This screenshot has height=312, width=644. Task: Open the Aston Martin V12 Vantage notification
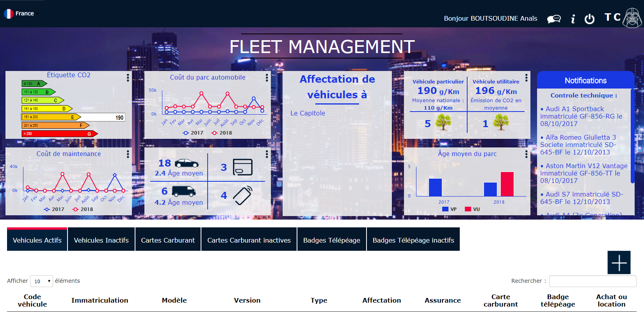[584, 173]
